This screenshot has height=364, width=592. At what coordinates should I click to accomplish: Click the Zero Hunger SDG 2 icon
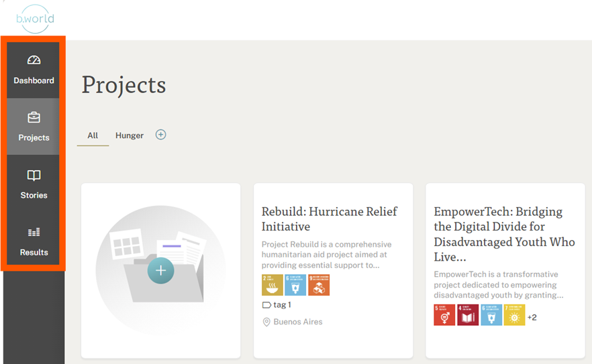273,285
